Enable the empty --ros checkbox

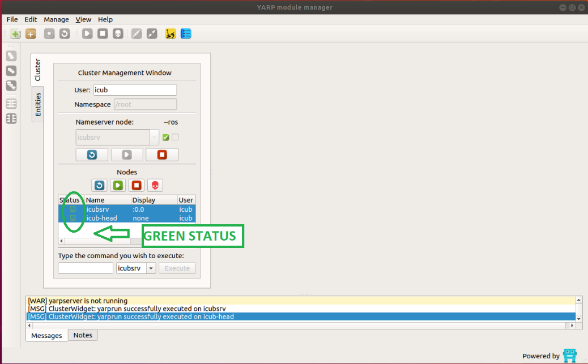coord(175,137)
